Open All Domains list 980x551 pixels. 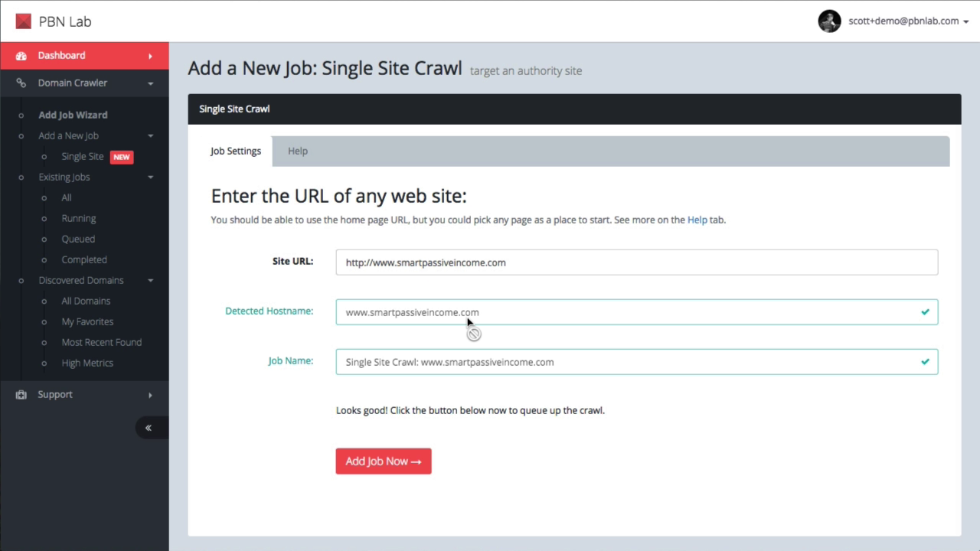(86, 302)
